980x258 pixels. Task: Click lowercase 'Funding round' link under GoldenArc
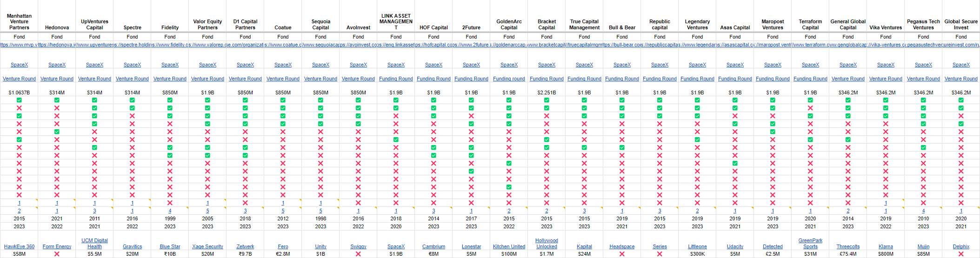[509, 79]
